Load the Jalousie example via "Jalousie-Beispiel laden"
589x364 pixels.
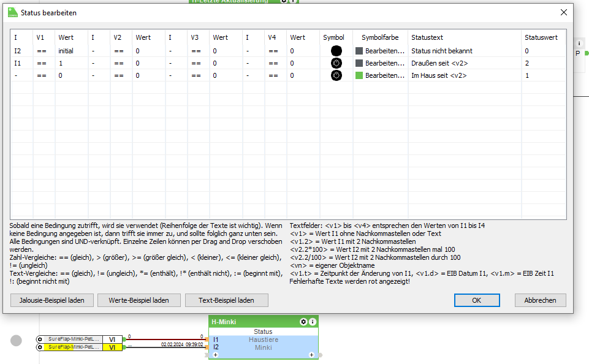tap(51, 300)
